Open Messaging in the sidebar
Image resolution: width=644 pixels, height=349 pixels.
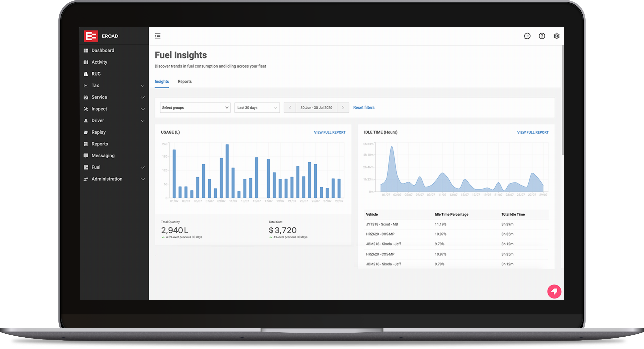tap(114, 156)
